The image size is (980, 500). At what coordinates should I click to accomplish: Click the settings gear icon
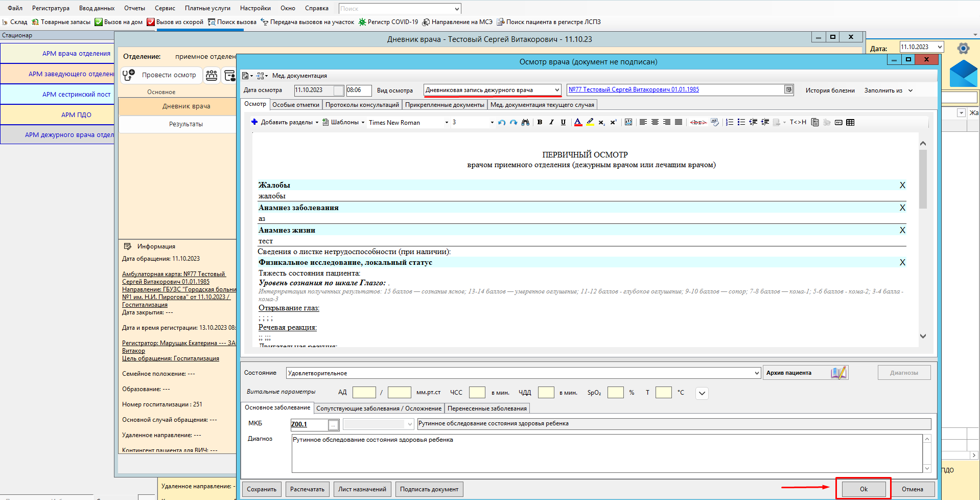[963, 49]
